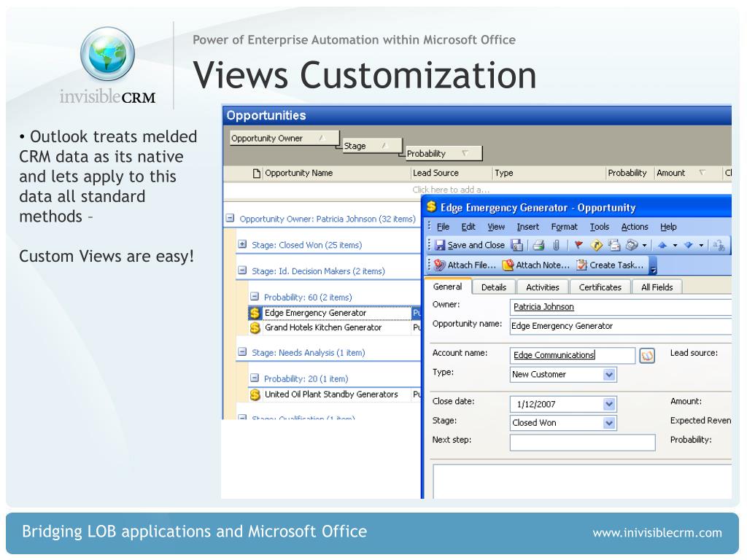The height and width of the screenshot is (560, 747).
Task: Click the Stage group-by box
Action: point(372,146)
